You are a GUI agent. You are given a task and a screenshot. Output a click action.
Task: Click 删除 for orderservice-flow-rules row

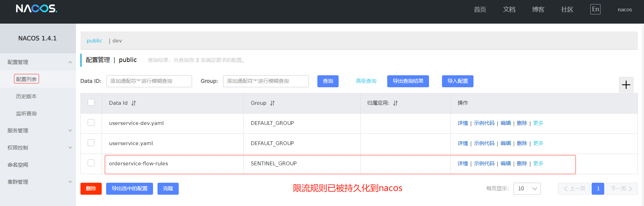pyautogui.click(x=522, y=164)
